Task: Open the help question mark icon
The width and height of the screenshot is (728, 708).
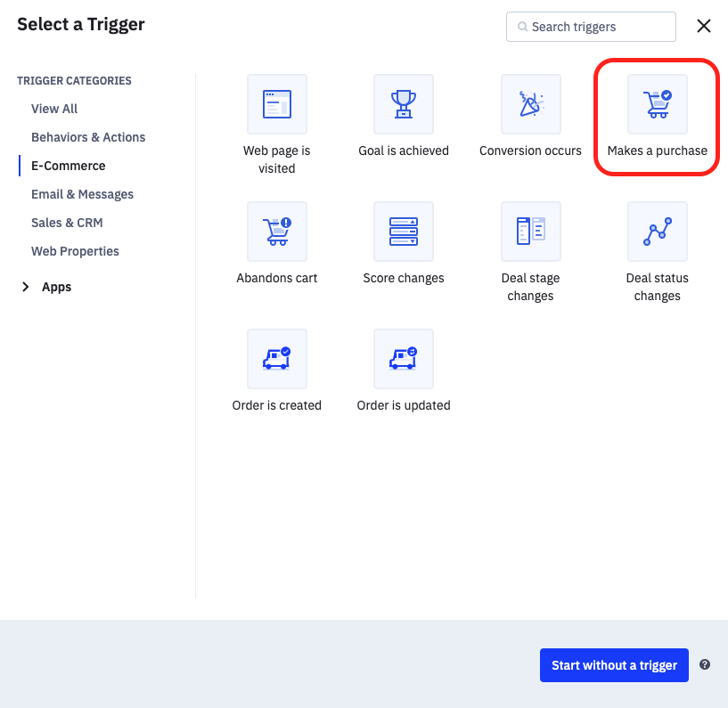Action: click(x=705, y=664)
